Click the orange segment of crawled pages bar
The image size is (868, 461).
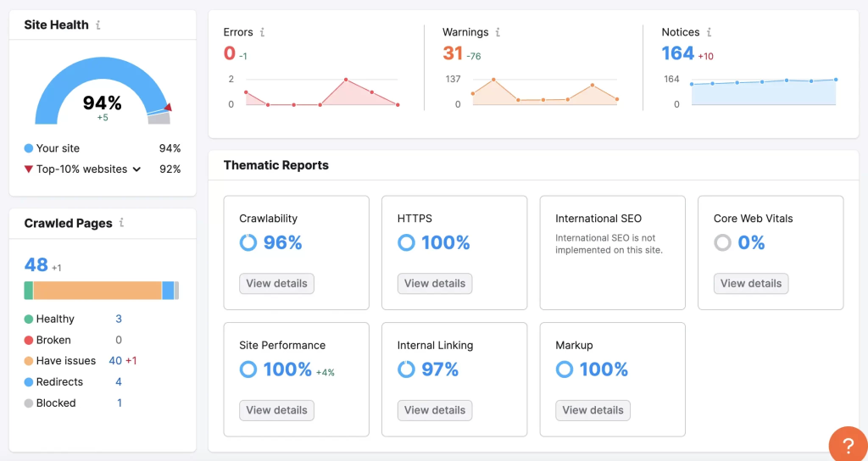click(97, 291)
